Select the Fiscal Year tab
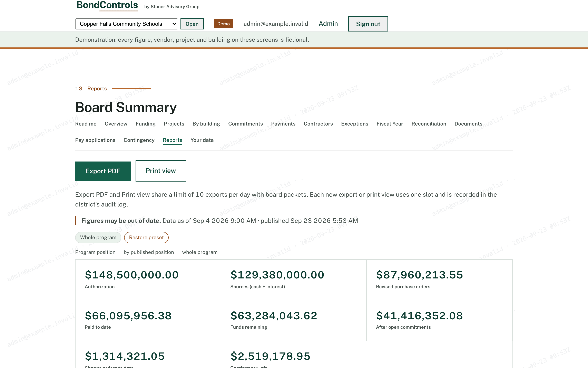 [390, 124]
